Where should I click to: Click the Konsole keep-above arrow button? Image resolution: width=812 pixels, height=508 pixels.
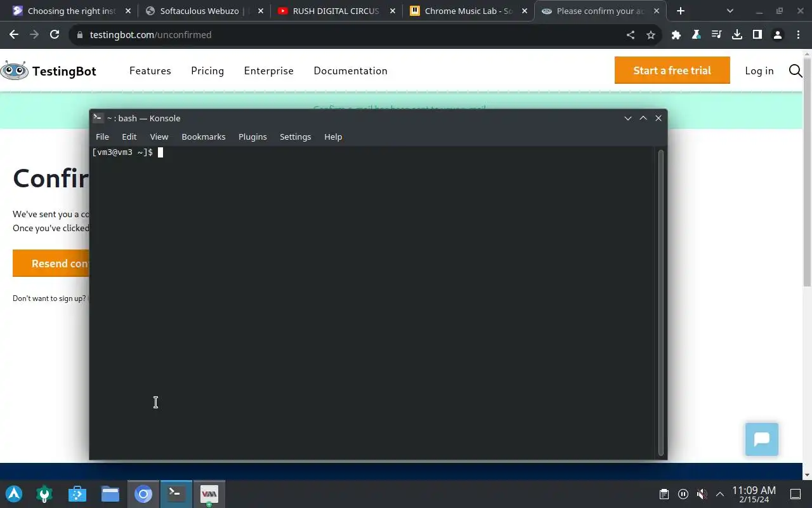[x=643, y=118]
